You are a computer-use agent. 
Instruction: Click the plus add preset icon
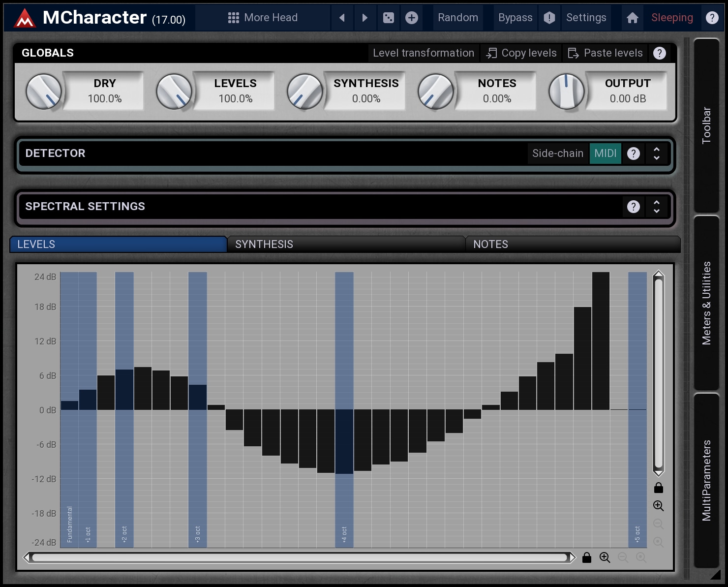click(x=412, y=18)
